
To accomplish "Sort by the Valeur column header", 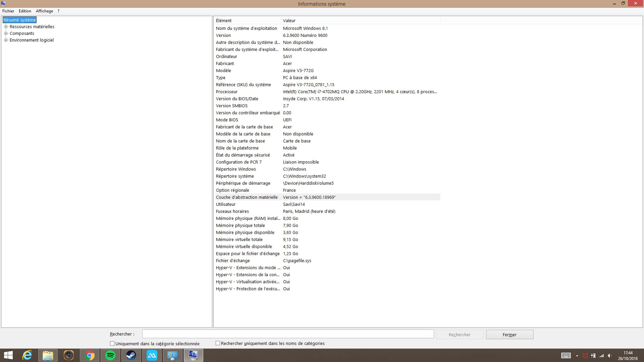I will pos(360,20).
